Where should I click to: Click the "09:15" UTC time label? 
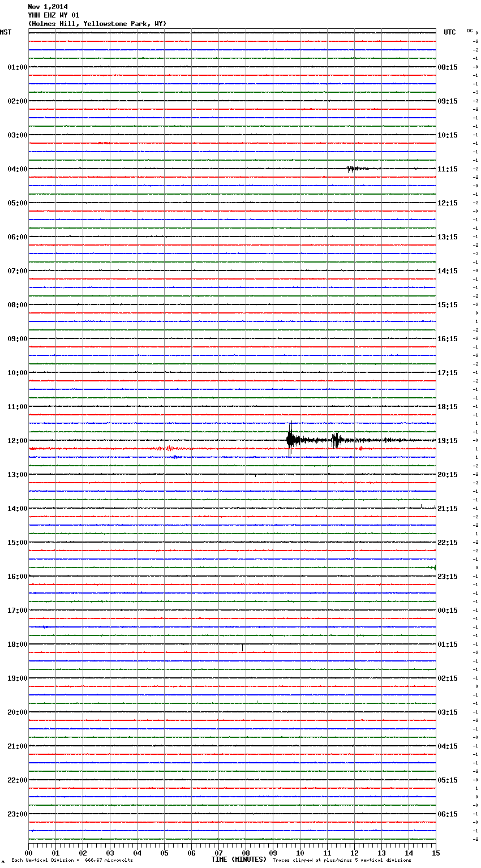[448, 101]
